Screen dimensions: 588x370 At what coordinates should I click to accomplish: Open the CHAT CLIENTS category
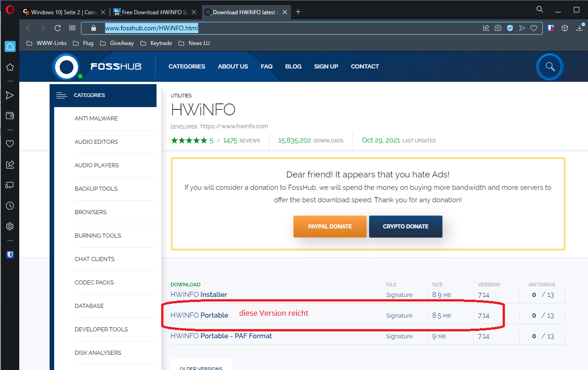[95, 259]
